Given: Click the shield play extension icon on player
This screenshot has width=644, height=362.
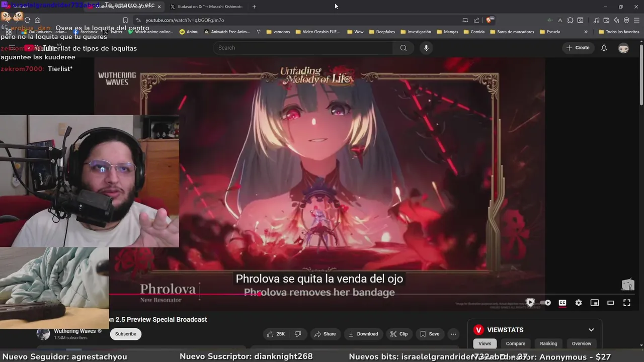Looking at the screenshot, I should pos(530,303).
